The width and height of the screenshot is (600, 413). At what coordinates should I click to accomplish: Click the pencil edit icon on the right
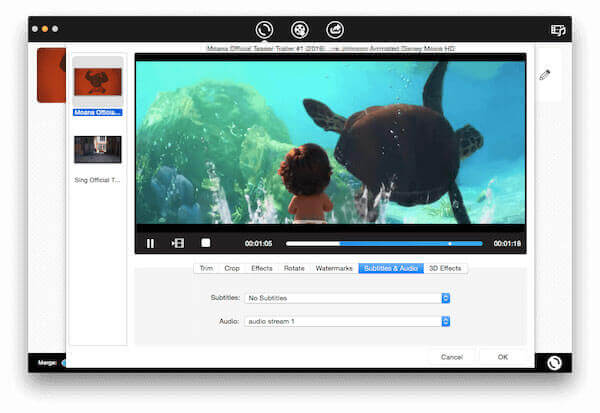click(545, 75)
